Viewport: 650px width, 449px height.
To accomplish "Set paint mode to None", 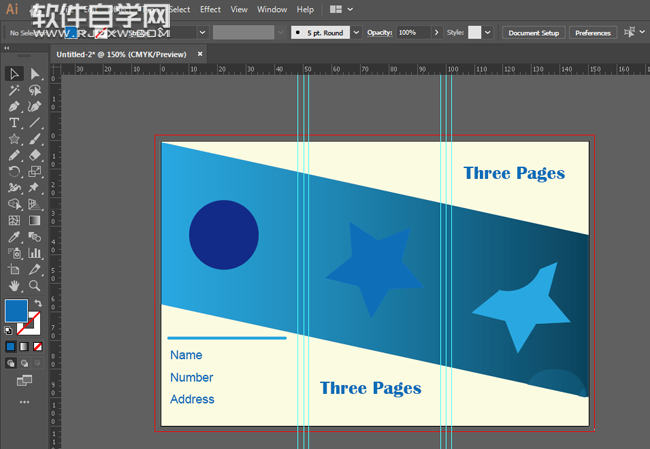I will pyautogui.click(x=37, y=347).
